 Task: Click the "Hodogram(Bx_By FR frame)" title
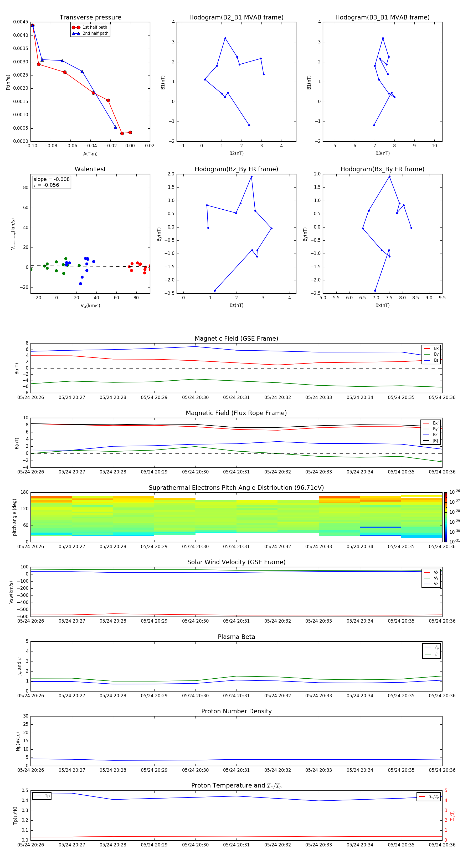382,169
